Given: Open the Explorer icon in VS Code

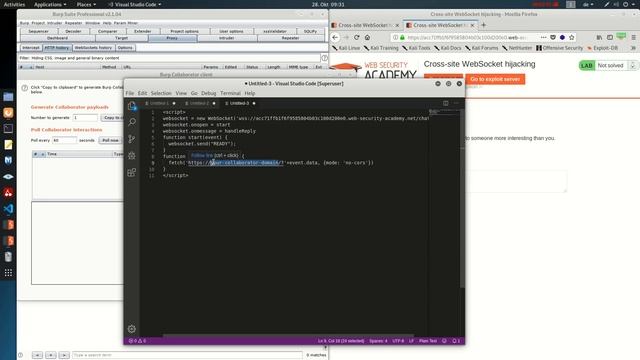Looking at the screenshot, I should point(132,106).
